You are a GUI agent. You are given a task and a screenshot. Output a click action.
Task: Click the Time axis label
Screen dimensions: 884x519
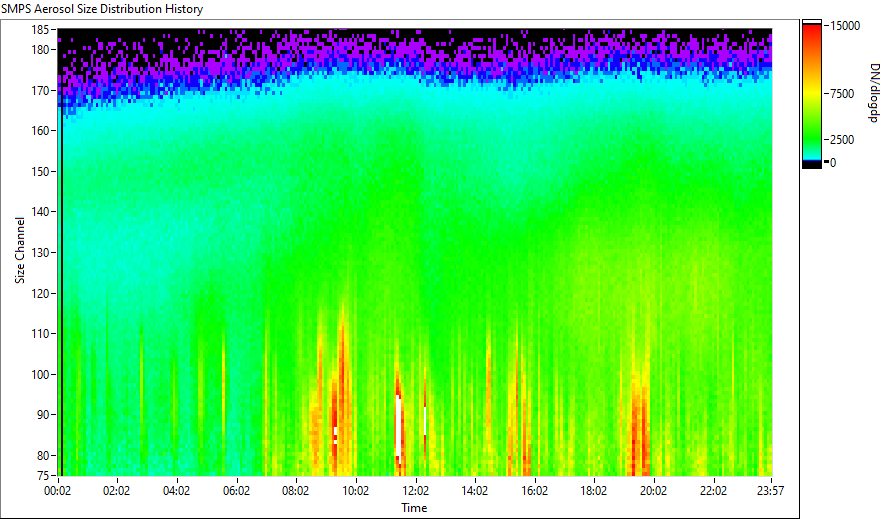[x=414, y=508]
